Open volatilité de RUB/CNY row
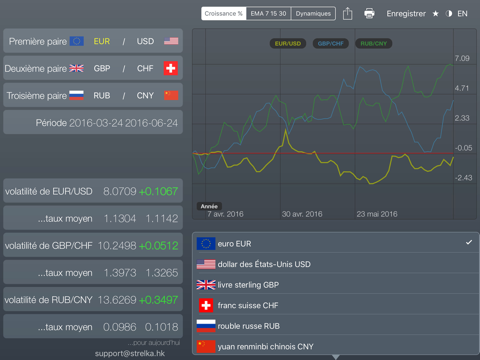This screenshot has height=360, width=480. [x=93, y=300]
